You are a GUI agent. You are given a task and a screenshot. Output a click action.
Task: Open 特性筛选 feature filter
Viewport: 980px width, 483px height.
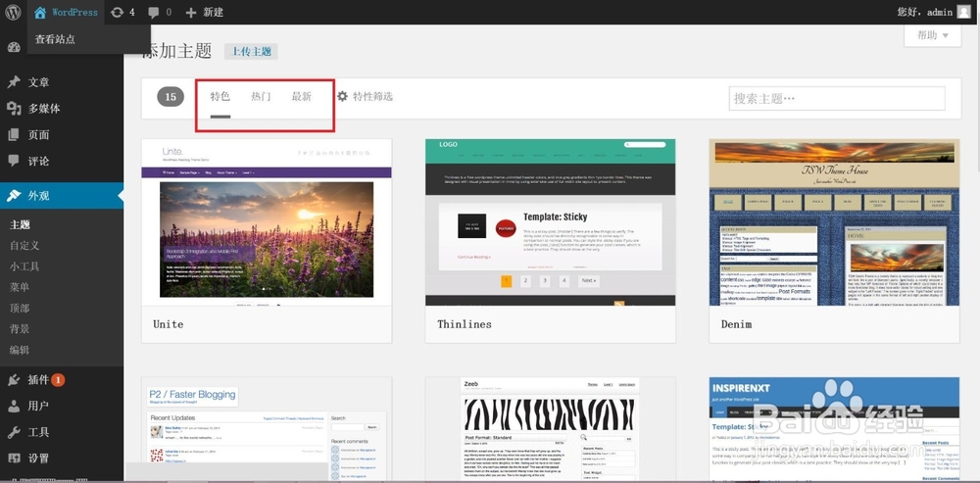point(372,97)
